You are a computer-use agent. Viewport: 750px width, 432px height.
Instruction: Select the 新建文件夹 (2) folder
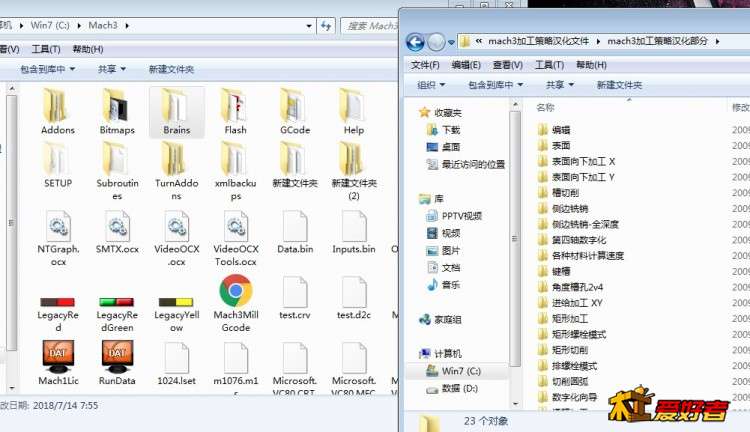(354, 171)
